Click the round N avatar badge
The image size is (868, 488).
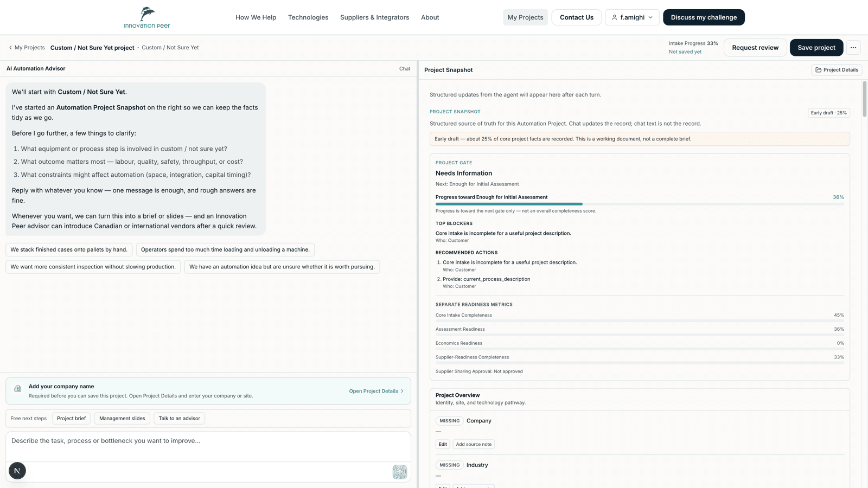pyautogui.click(x=17, y=471)
